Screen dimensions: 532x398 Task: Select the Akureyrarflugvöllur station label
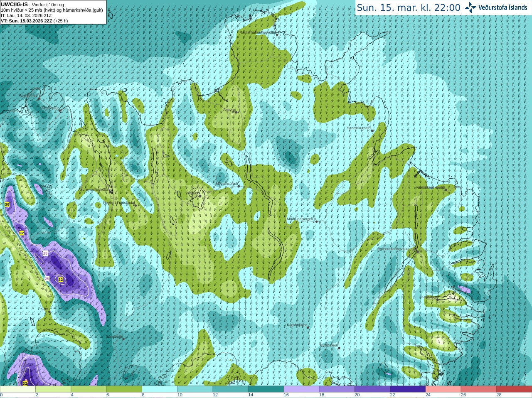pyautogui.click(x=94, y=189)
